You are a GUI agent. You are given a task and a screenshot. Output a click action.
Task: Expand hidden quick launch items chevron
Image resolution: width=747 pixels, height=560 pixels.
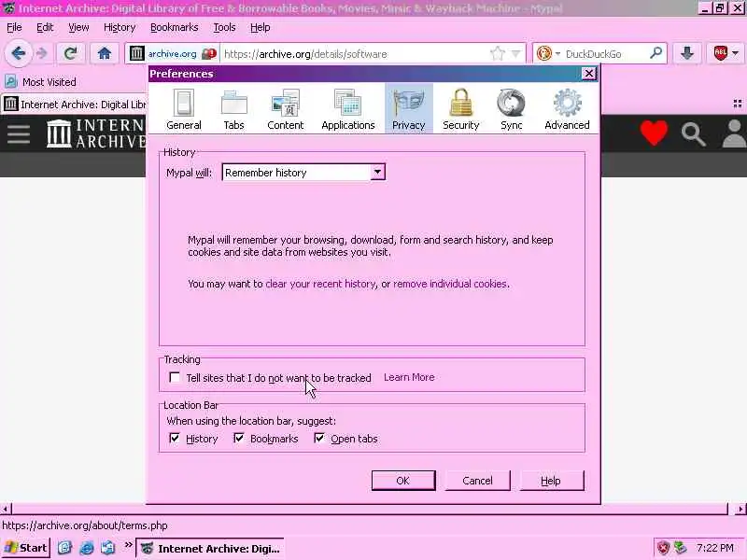click(128, 545)
